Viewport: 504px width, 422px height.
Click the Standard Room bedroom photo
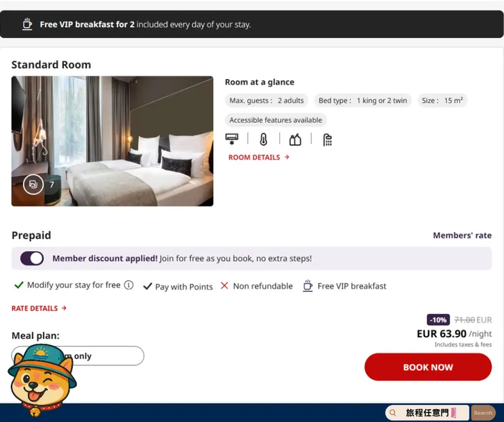[112, 141]
